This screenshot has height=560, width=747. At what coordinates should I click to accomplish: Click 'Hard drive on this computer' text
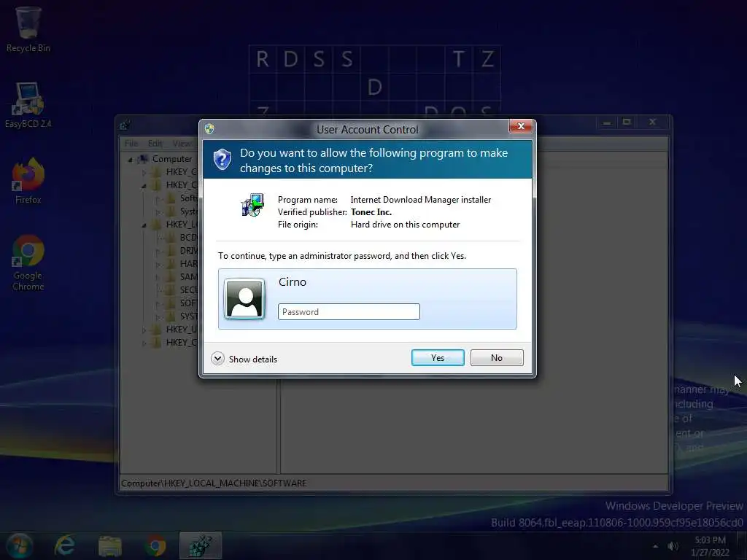pyautogui.click(x=405, y=225)
